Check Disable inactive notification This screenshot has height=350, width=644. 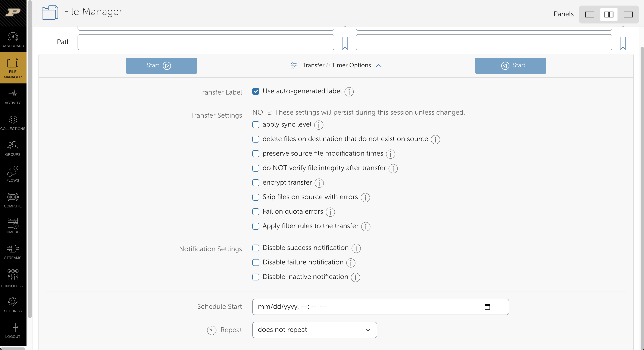point(256,277)
